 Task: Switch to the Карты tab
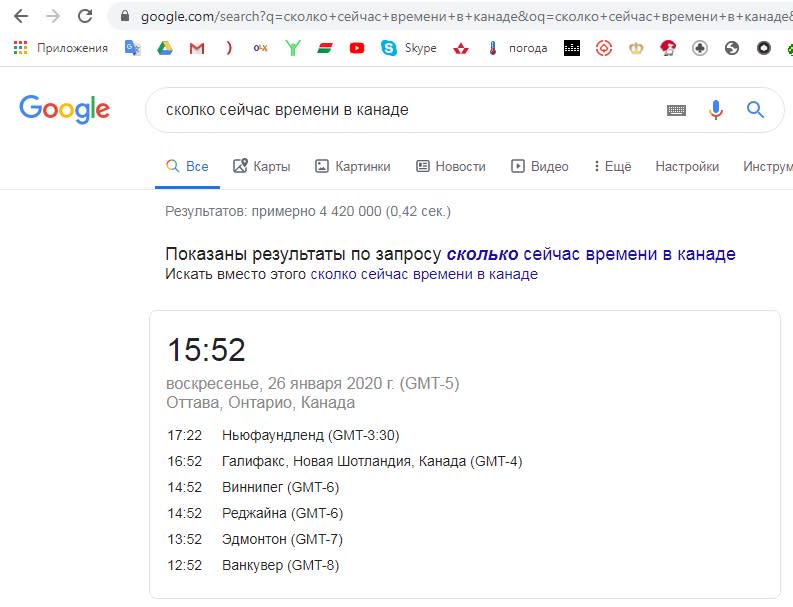coord(261,166)
